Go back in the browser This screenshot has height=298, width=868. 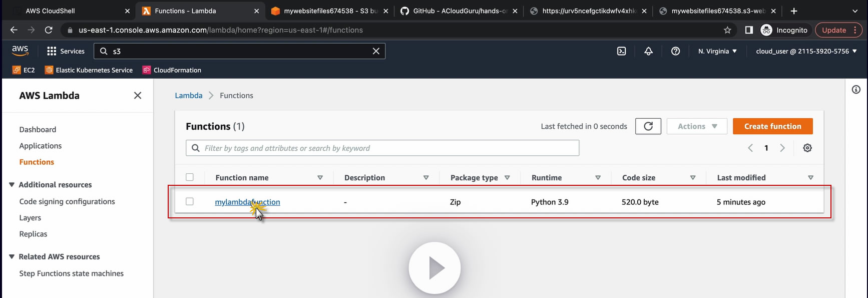[x=14, y=30]
